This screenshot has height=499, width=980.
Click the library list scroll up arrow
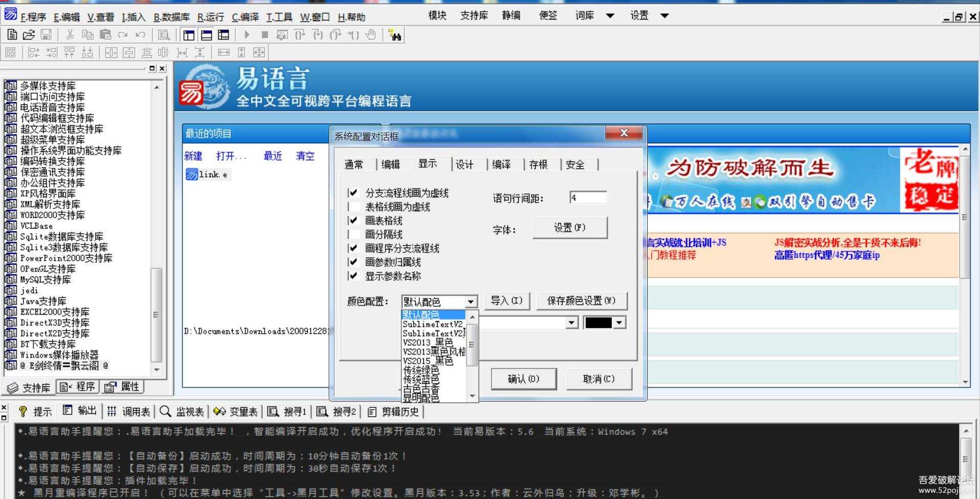coord(157,87)
